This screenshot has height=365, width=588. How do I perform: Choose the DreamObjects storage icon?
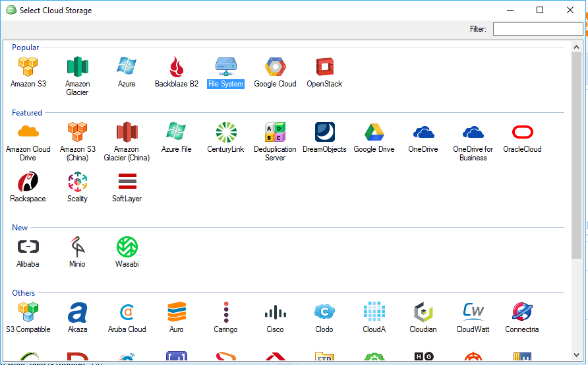click(x=324, y=132)
